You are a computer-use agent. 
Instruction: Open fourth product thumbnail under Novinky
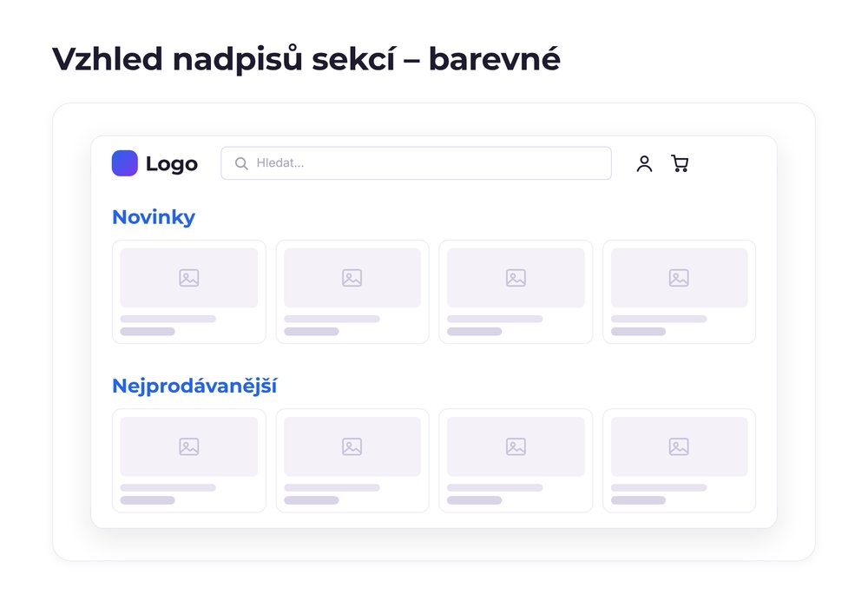680,278
